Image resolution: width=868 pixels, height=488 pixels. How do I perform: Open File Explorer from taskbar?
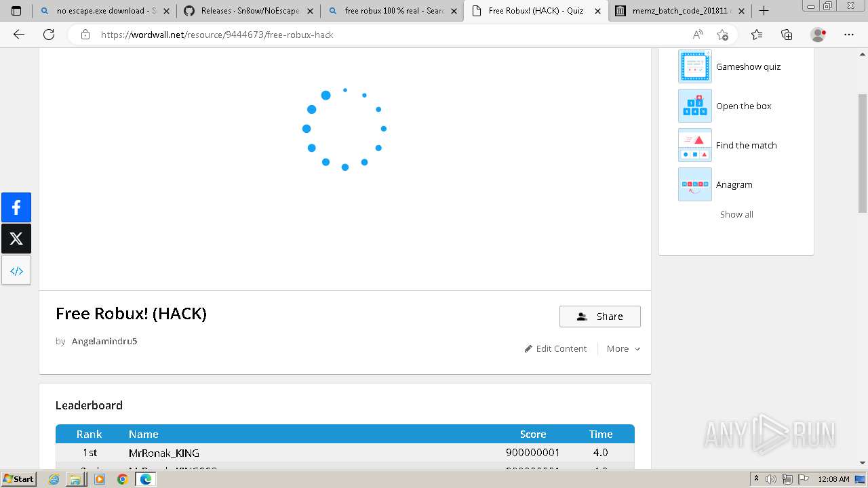coord(75,479)
